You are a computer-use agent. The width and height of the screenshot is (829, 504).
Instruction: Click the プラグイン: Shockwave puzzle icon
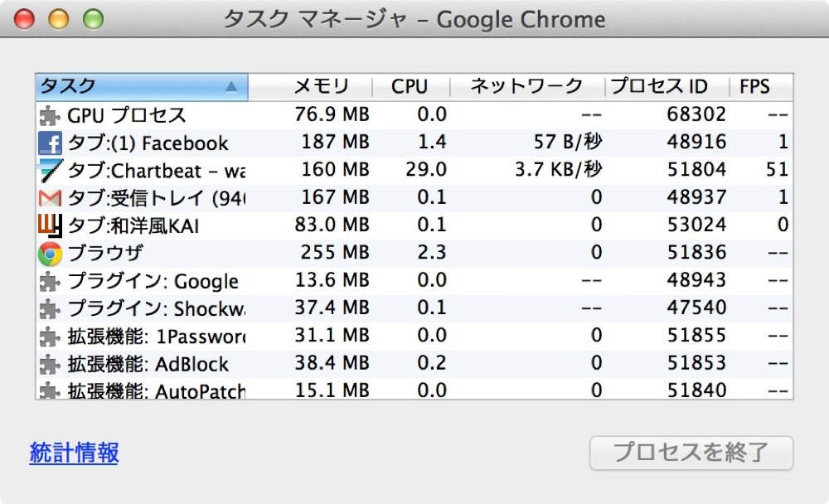click(x=51, y=308)
